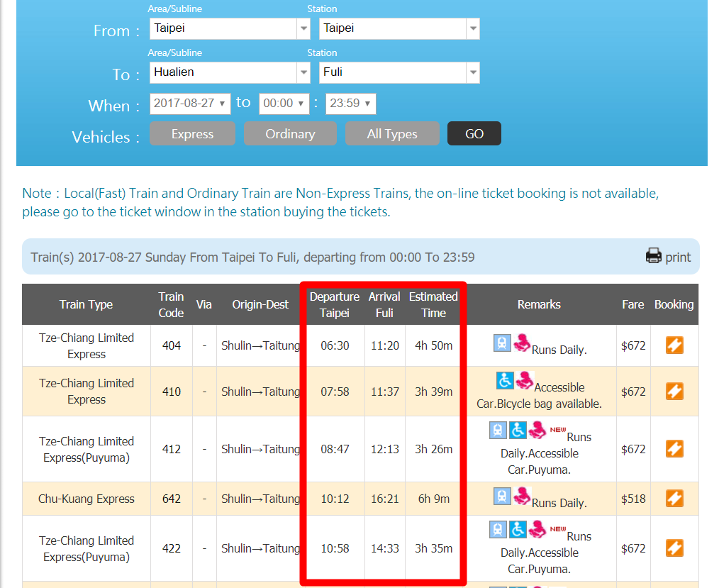Click Arrival Fuli column header

384,304
